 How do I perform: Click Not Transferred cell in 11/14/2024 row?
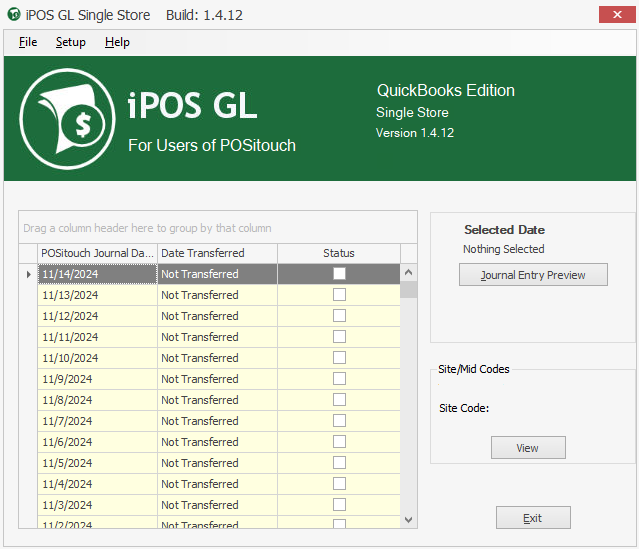[x=218, y=274]
